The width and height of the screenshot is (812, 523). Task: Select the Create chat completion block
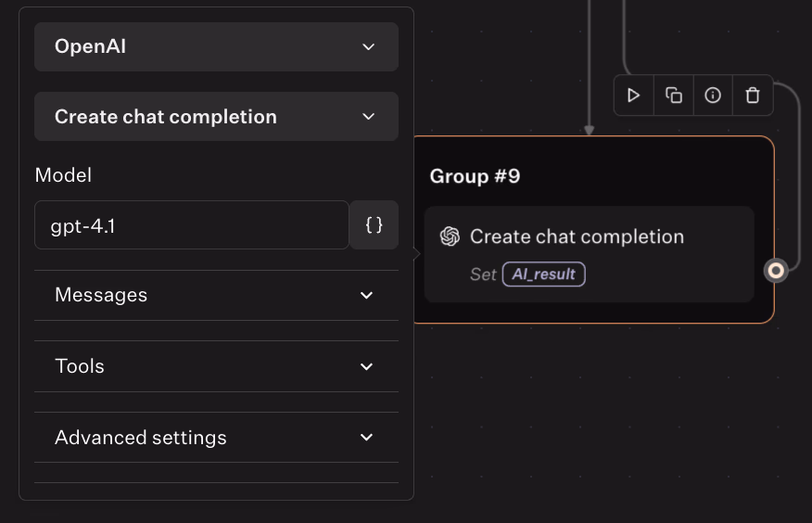[x=590, y=254]
